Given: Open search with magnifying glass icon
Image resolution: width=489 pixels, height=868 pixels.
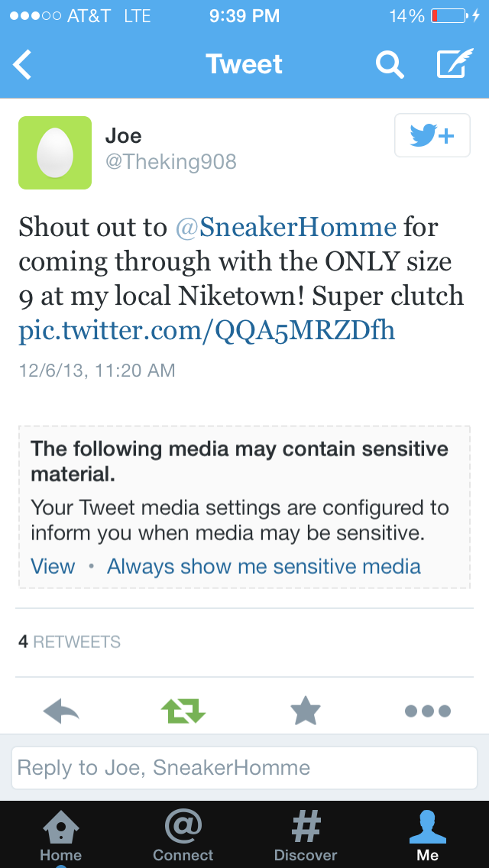Looking at the screenshot, I should tap(390, 65).
